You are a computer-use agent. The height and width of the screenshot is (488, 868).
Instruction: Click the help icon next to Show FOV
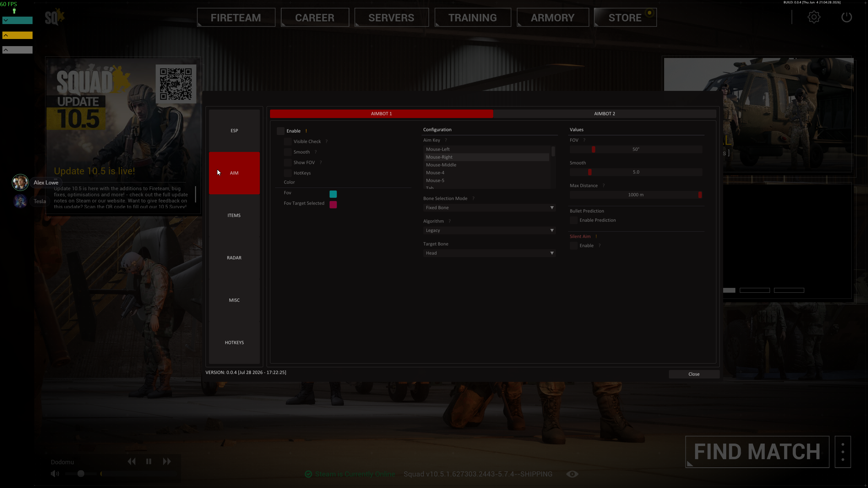tap(321, 162)
